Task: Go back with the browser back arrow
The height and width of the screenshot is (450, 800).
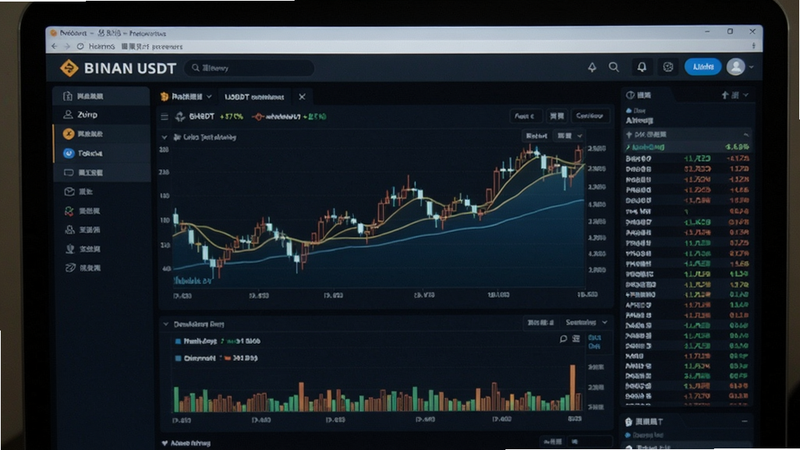Action: (x=55, y=46)
